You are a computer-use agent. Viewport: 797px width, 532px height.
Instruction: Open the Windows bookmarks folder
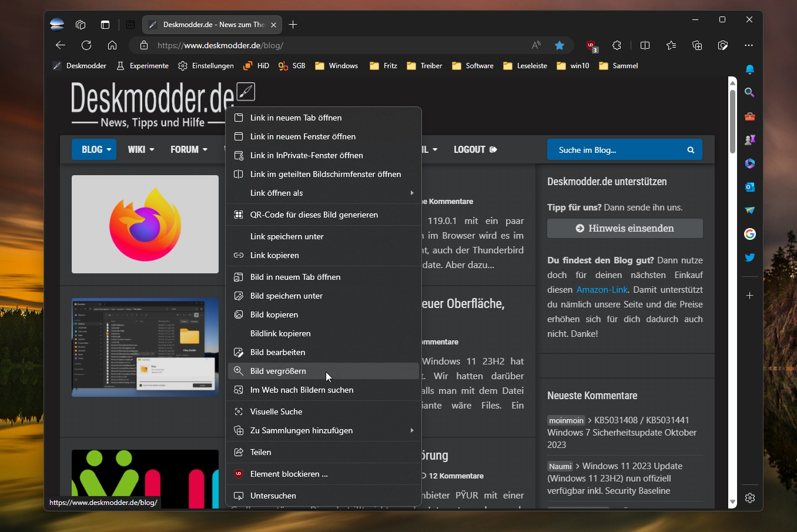pyautogui.click(x=336, y=66)
